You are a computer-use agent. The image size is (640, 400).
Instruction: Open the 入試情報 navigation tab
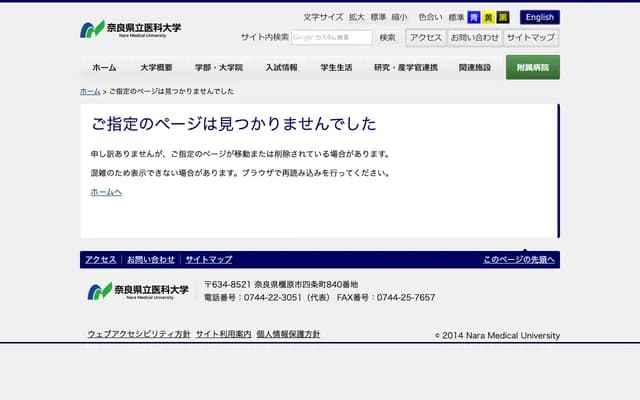281,67
